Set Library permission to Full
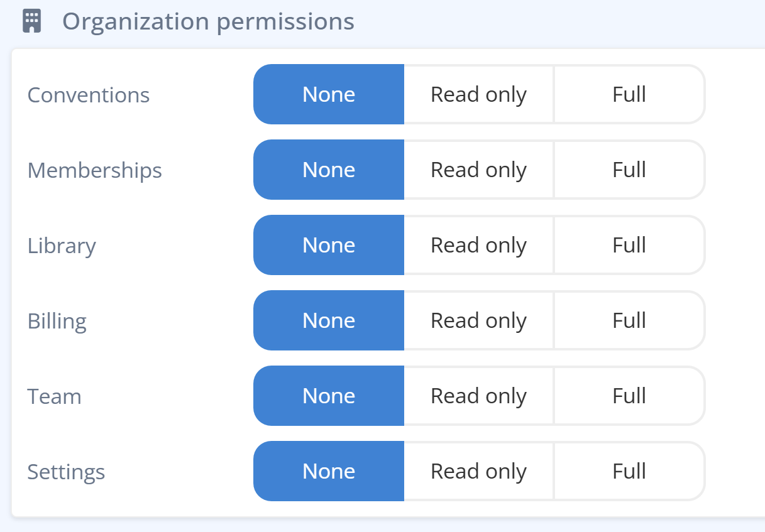 [x=629, y=245]
